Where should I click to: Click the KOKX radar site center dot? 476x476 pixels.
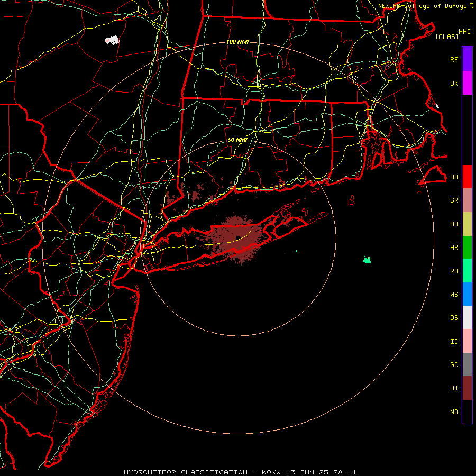tap(239, 237)
